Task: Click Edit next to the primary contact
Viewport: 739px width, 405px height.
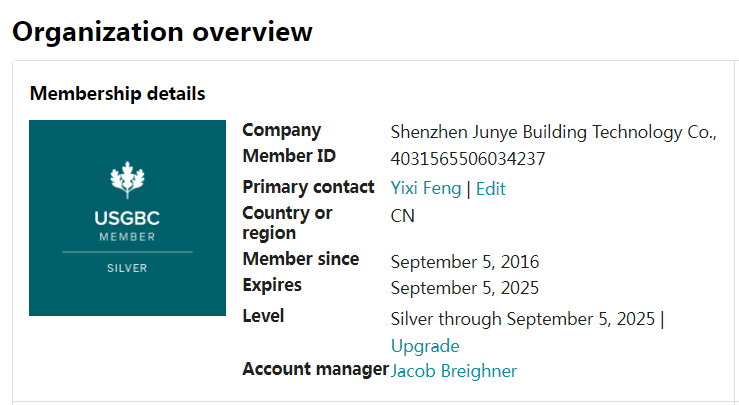Action: tap(490, 188)
